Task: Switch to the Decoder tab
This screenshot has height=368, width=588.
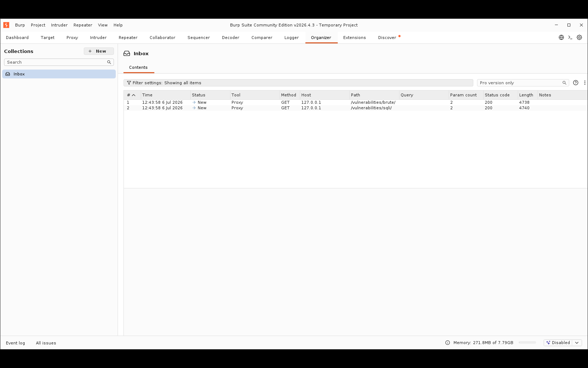Action: click(x=230, y=38)
